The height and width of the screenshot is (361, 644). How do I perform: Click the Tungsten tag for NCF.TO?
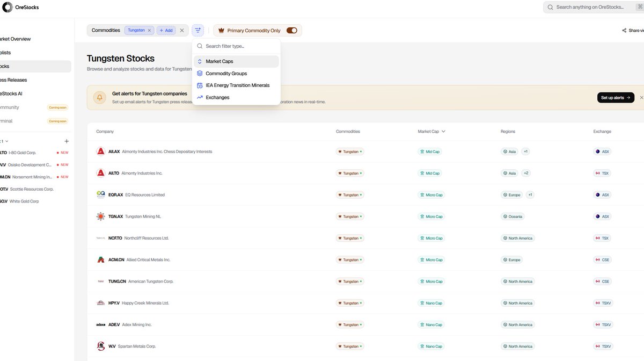350,238
